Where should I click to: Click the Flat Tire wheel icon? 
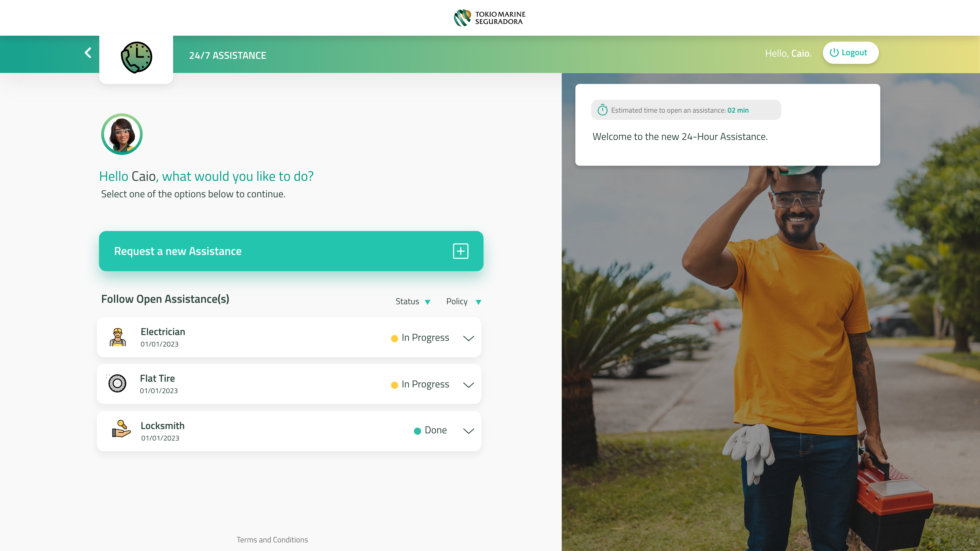pos(117,383)
